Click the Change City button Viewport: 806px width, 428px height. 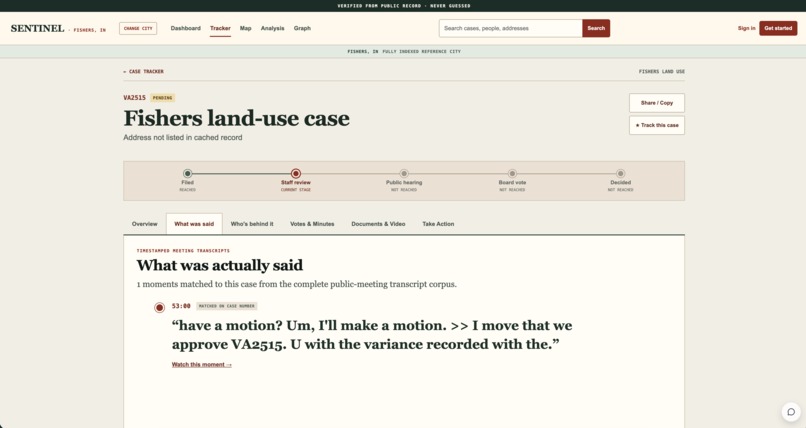[138, 28]
